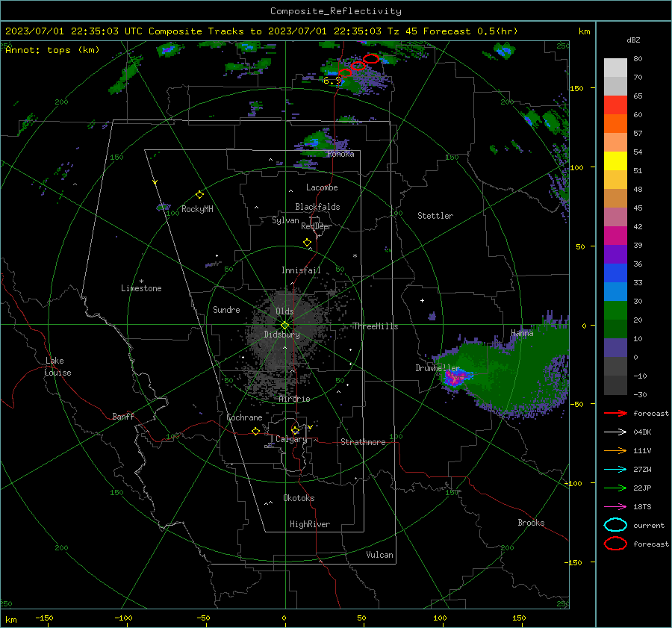Pick the 54 dBZ yellow color swatch
The image size is (672, 628).
[615, 161]
